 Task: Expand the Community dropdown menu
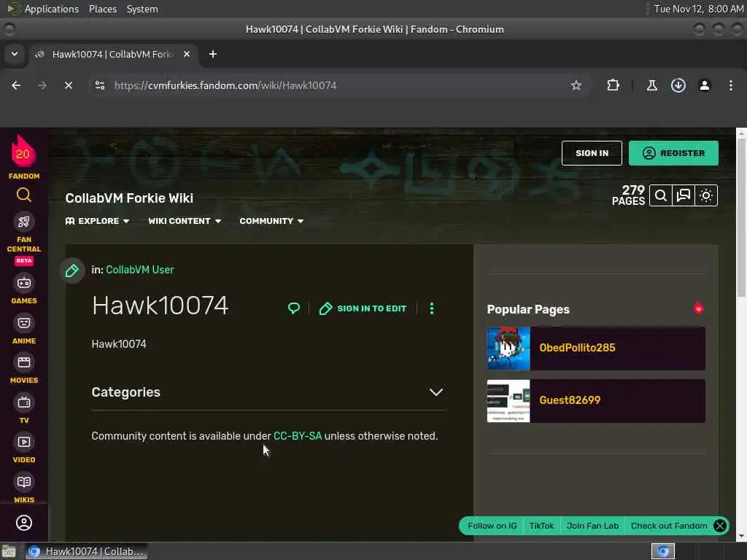click(x=271, y=221)
